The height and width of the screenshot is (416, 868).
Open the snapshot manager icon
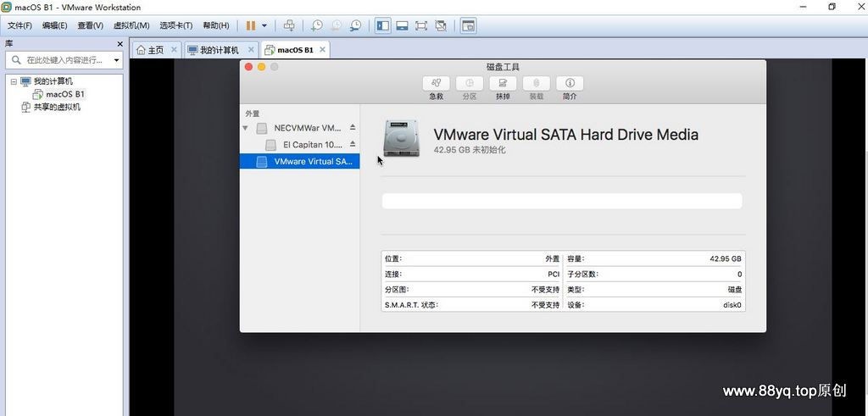355,25
